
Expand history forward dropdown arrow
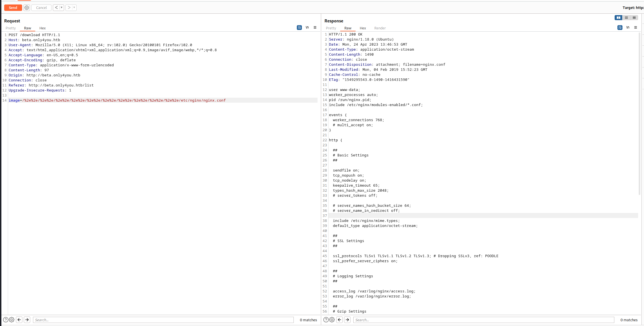tap(74, 8)
